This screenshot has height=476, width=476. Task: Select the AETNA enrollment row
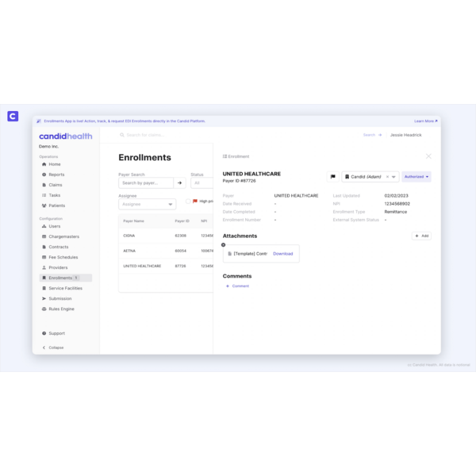(x=166, y=251)
